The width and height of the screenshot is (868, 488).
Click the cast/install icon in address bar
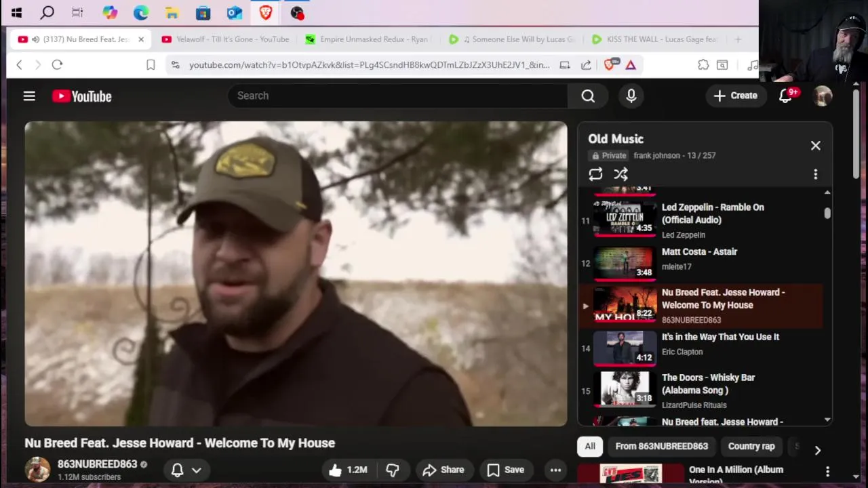pos(564,64)
